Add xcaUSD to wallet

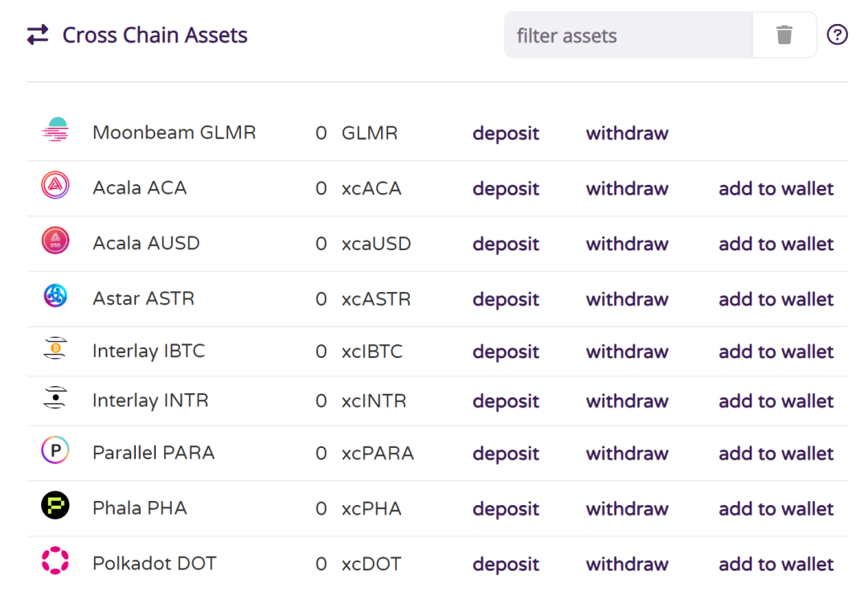(x=776, y=244)
